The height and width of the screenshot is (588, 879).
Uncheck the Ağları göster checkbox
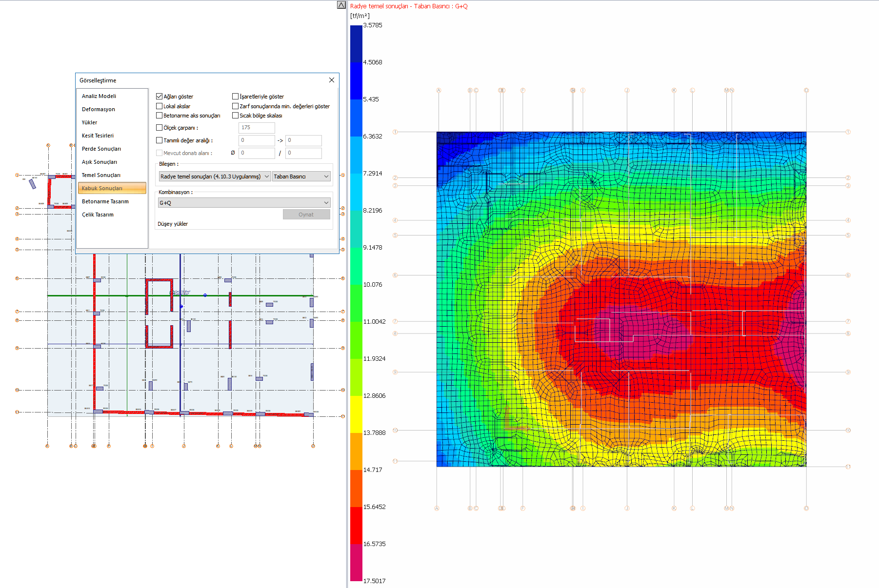tap(160, 97)
